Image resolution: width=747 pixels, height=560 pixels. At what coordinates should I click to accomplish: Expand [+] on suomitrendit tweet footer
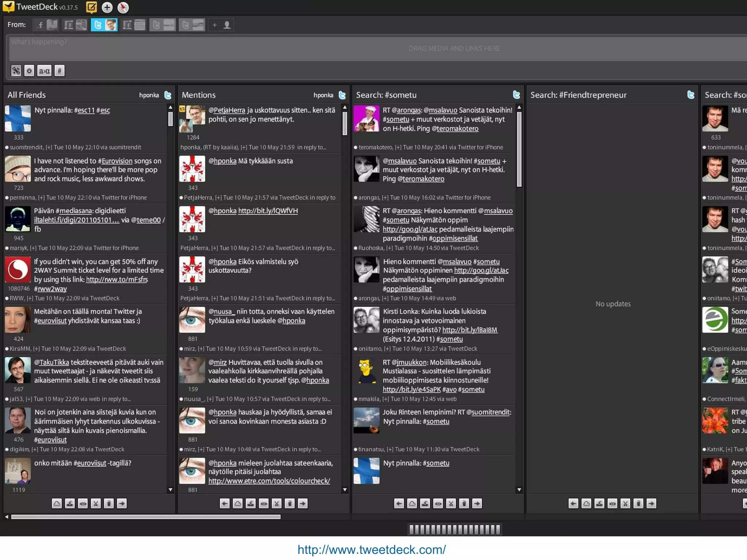49,147
